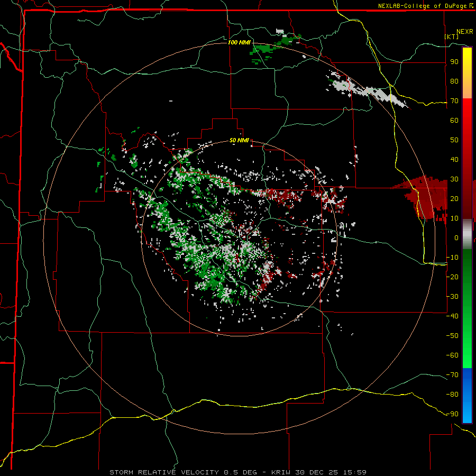Click the -70 value on the velocity scale
Image resolution: width=476 pixels, height=476 pixels.
[x=452, y=375]
